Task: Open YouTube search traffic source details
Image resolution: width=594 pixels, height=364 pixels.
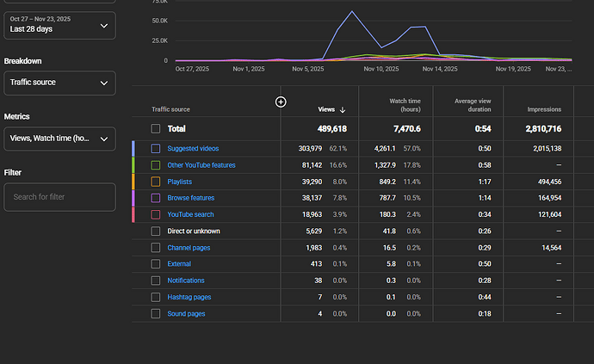Action: (x=190, y=214)
